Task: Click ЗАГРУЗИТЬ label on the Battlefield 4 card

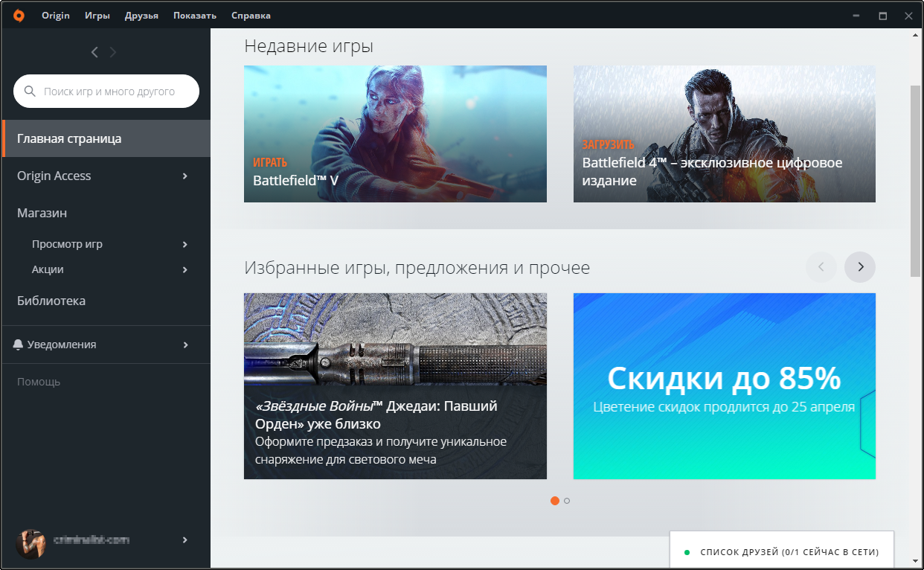Action: [609, 144]
